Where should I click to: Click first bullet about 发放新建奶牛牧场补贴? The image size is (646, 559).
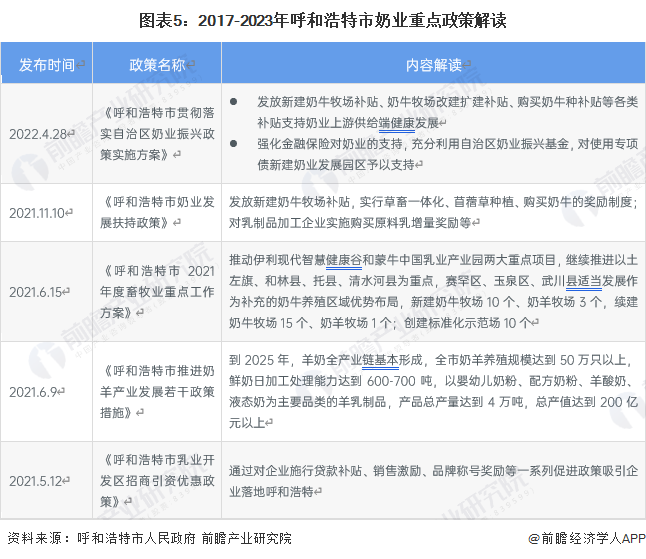click(x=447, y=112)
